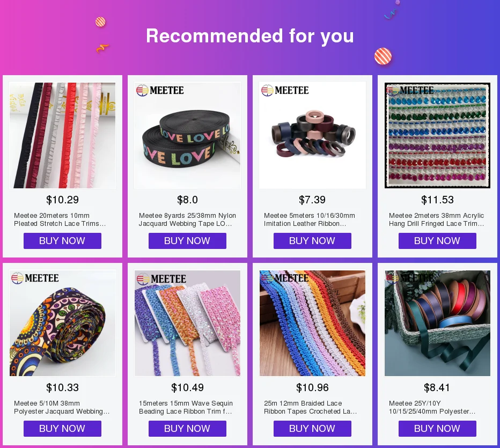Viewport: 500px width, 448px height.
Task: Open the Meetee 5meters Imitation Leather Ribbon title
Action: tap(310, 219)
